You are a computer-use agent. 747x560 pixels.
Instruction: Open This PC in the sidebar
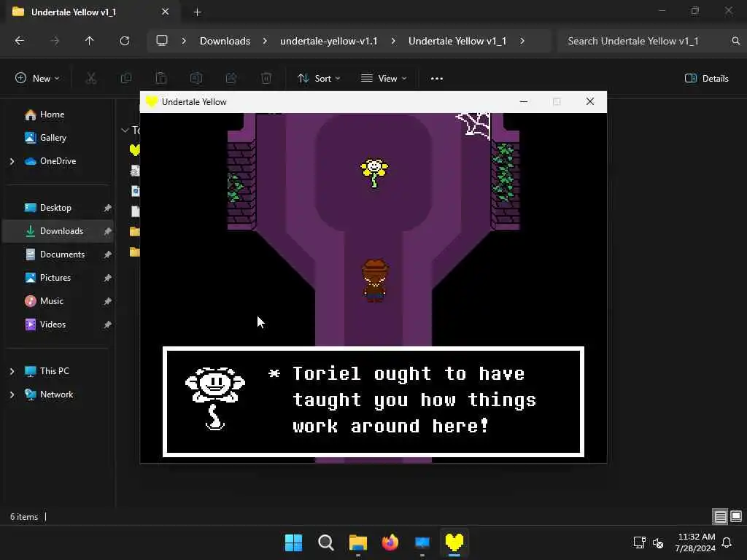point(54,371)
